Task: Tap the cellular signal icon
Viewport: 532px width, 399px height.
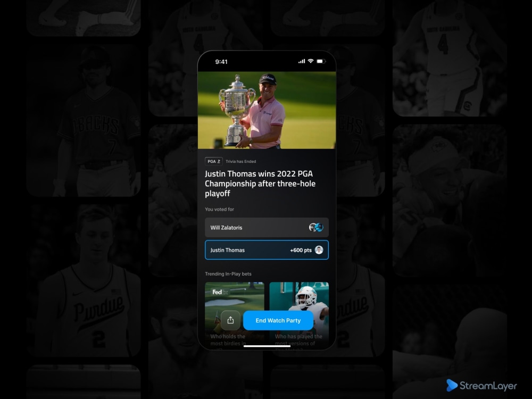Action: click(302, 61)
